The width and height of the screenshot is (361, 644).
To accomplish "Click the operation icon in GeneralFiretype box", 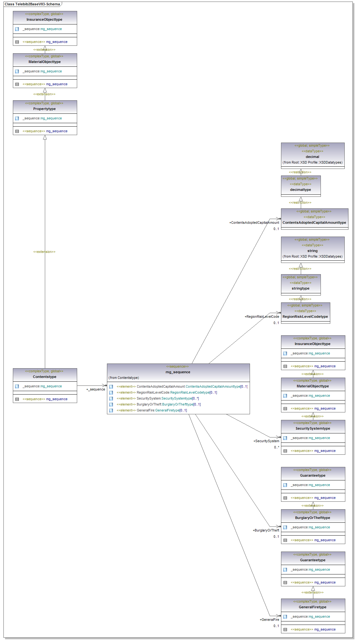I will coord(285,630).
